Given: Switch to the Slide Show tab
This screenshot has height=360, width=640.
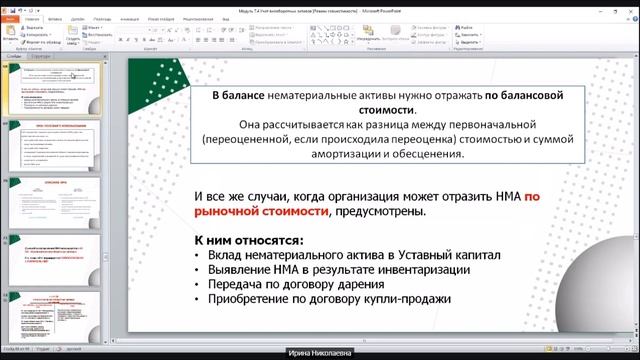Looking at the screenshot, I should 161,19.
